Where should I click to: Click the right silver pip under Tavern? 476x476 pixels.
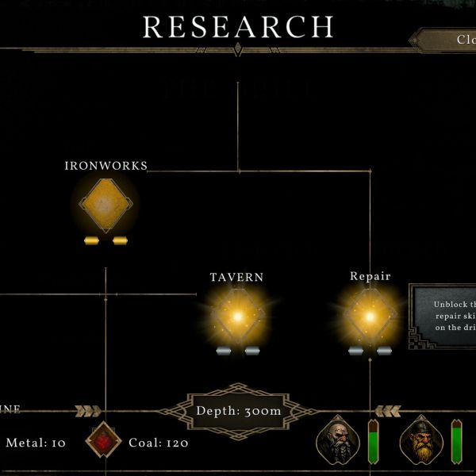(x=251, y=350)
